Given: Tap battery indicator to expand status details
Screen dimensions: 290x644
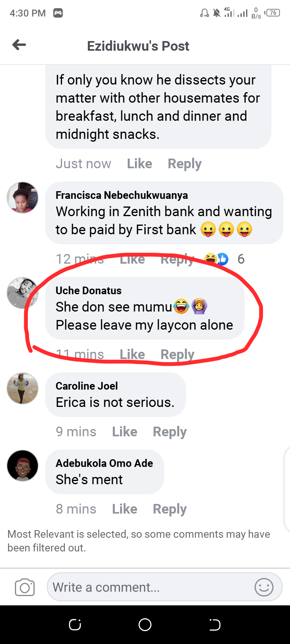Looking at the screenshot, I should [x=273, y=12].
